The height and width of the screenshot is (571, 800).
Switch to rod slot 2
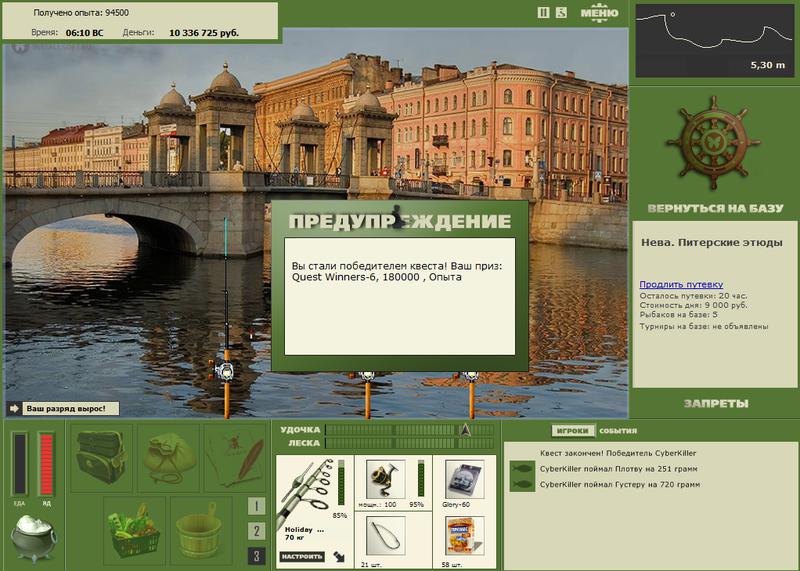click(257, 531)
